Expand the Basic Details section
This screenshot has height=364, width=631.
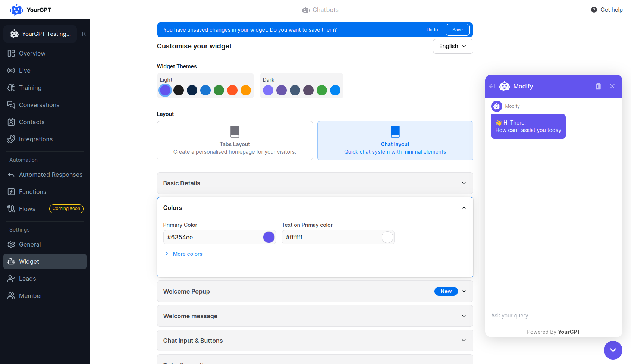pos(315,183)
